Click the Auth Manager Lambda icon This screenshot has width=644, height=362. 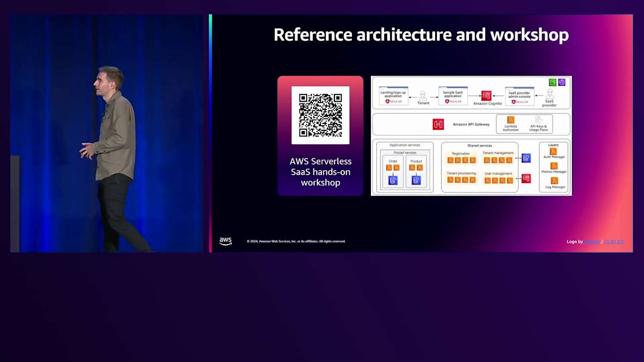[x=553, y=151]
